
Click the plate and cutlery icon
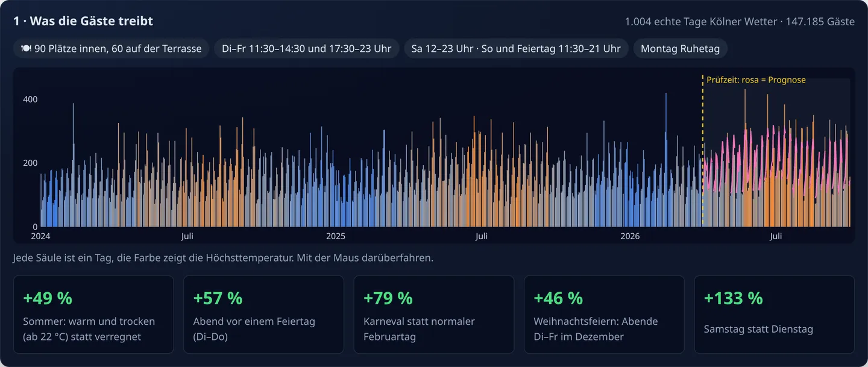(26, 49)
